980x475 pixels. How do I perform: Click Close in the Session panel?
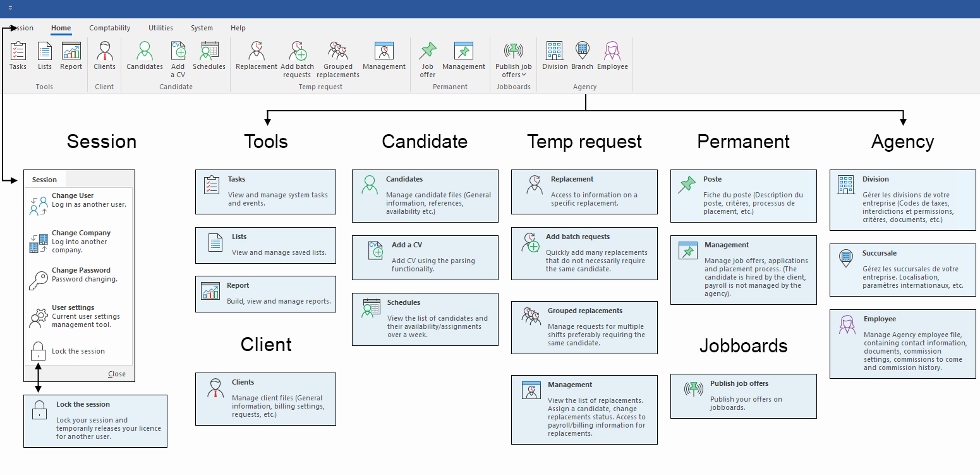coord(116,374)
